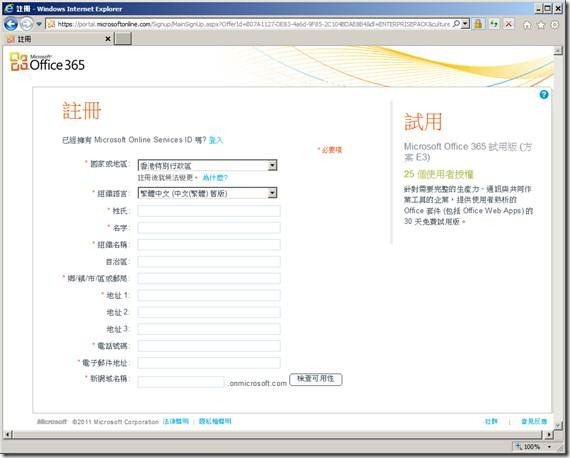
Task: Open the zoom level dropdown arrow
Action: (549, 447)
